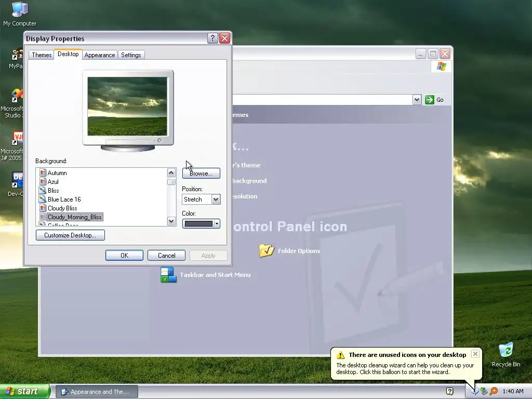This screenshot has height=399, width=532.
Task: Open the Appearance tab
Action: pyautogui.click(x=99, y=55)
